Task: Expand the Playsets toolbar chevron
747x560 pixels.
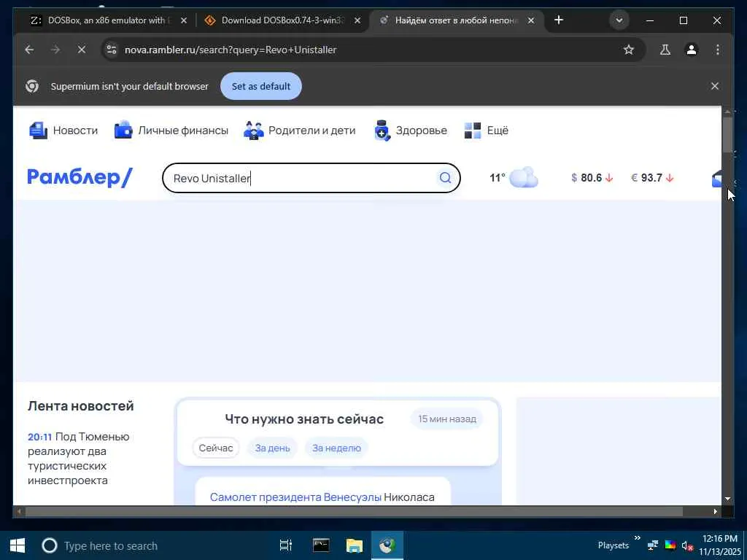Action: (x=637, y=538)
